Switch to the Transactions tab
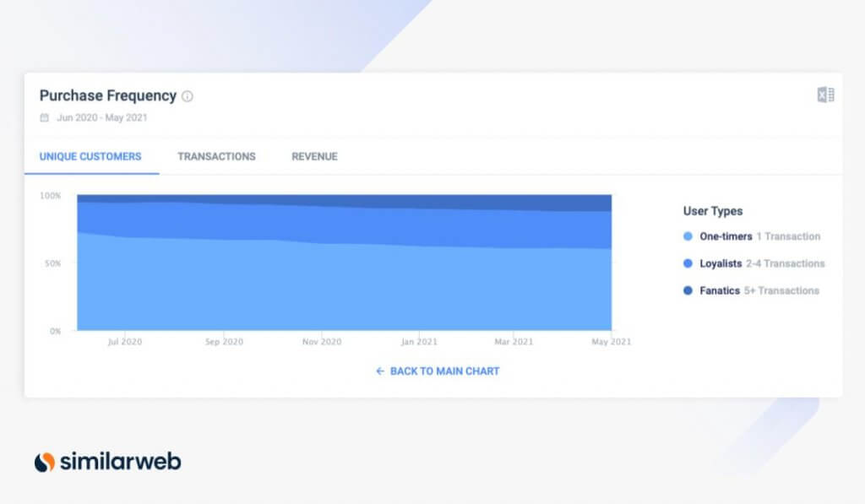Screen dimensions: 865x504 coord(216,156)
